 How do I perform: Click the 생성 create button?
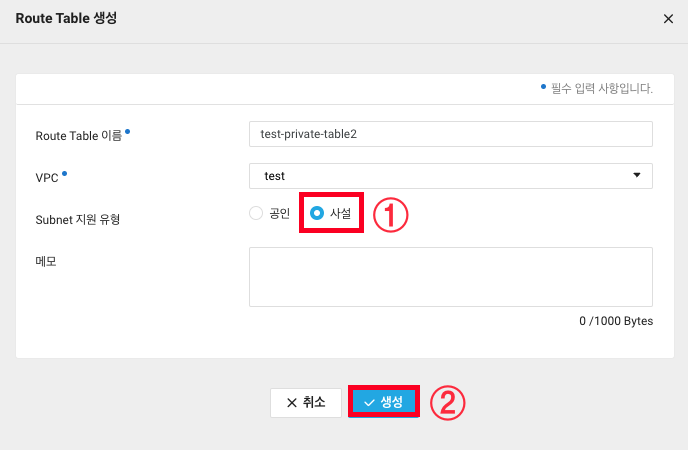(x=384, y=402)
